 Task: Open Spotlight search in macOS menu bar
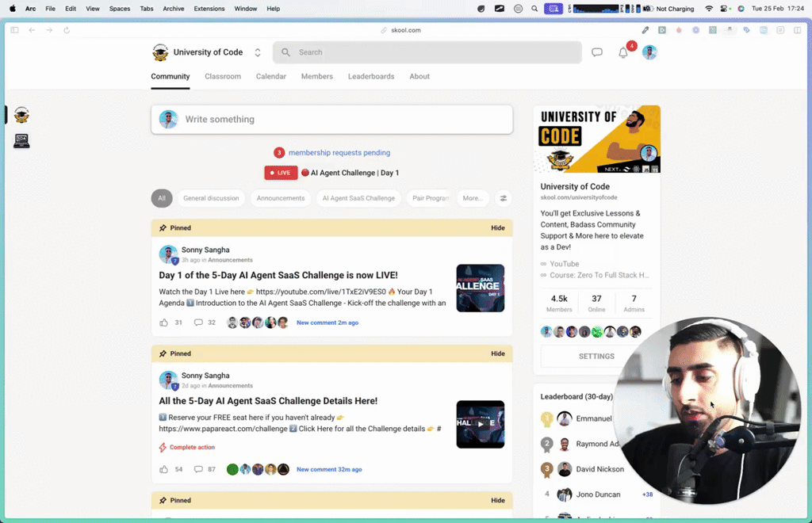click(x=534, y=9)
